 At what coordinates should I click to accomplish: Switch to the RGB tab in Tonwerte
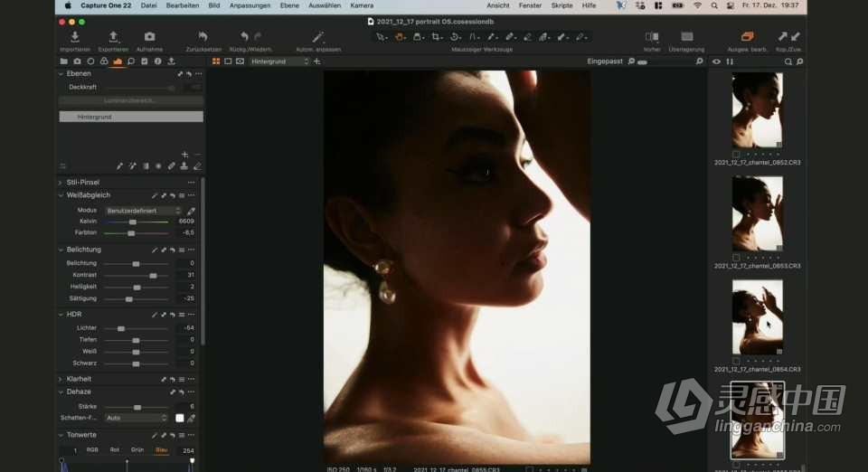coord(92,450)
